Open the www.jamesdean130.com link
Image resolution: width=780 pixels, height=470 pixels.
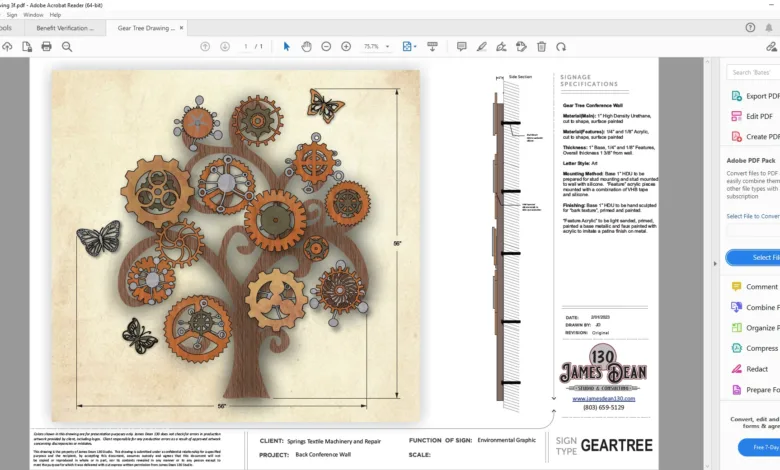point(603,399)
